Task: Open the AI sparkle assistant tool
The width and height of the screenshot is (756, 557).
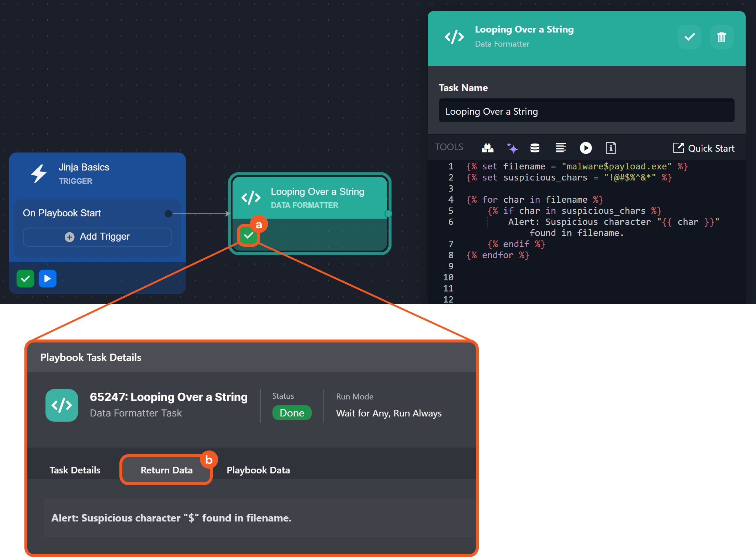Action: pyautogui.click(x=512, y=148)
